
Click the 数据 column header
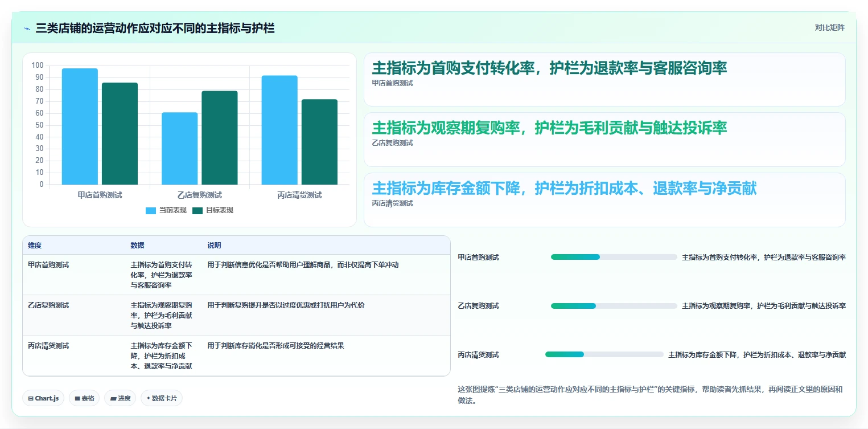137,246
